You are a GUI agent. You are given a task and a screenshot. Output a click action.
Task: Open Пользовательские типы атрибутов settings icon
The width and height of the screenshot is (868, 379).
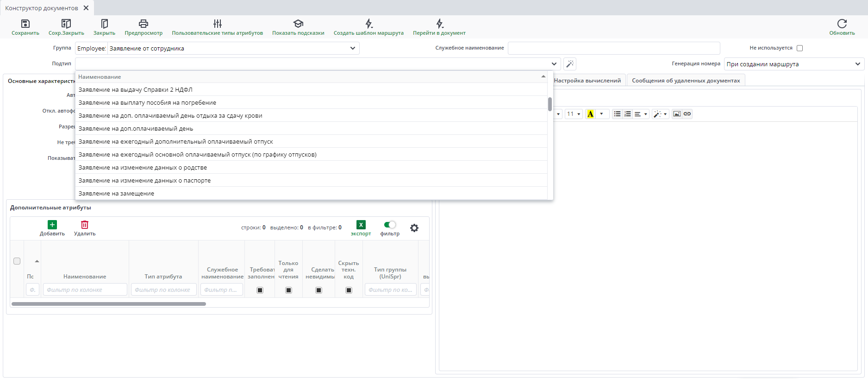click(217, 24)
